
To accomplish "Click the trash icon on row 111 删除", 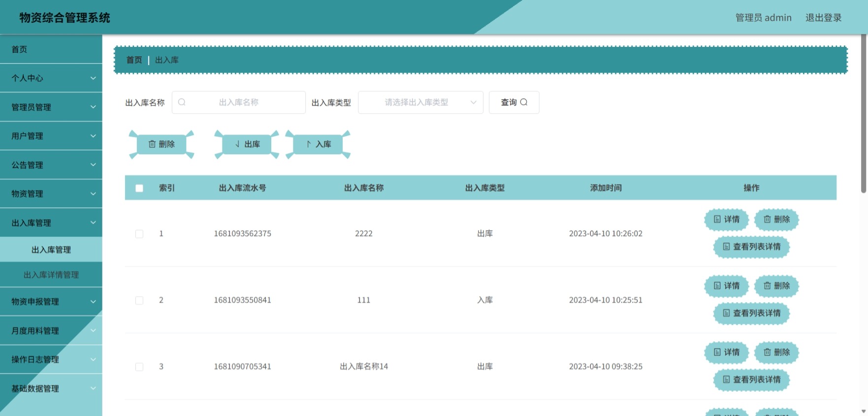I will coord(767,286).
